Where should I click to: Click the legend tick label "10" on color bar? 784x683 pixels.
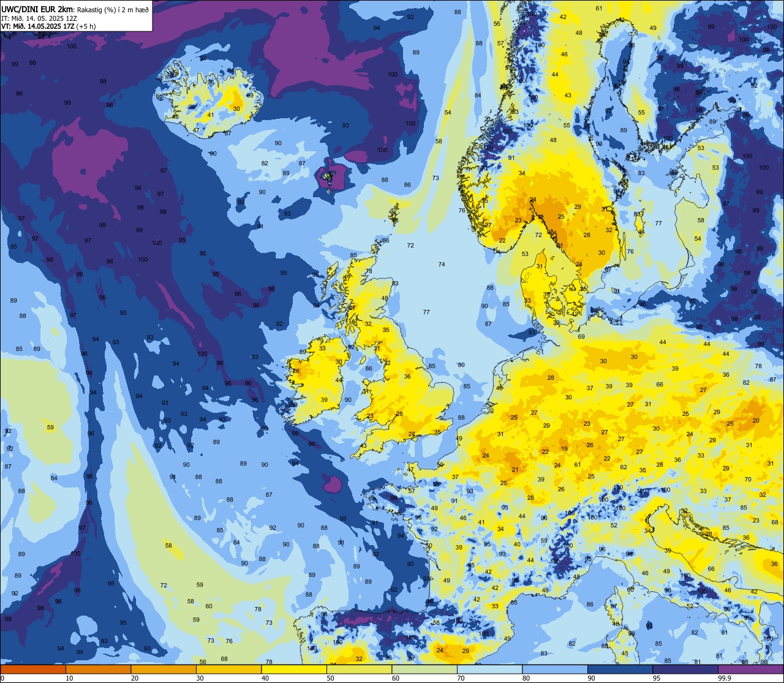(x=69, y=678)
